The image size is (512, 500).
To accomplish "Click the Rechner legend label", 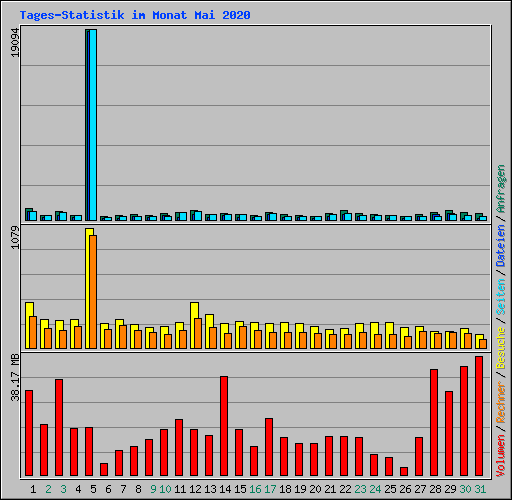I will coord(501,403).
